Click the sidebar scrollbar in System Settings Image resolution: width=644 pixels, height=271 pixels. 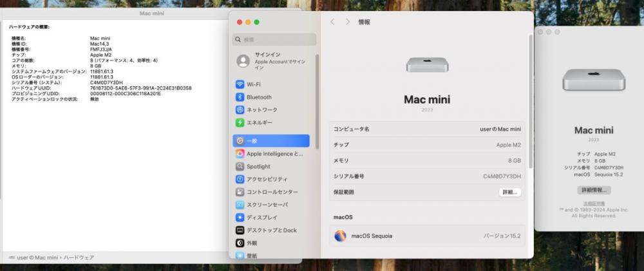(x=317, y=101)
